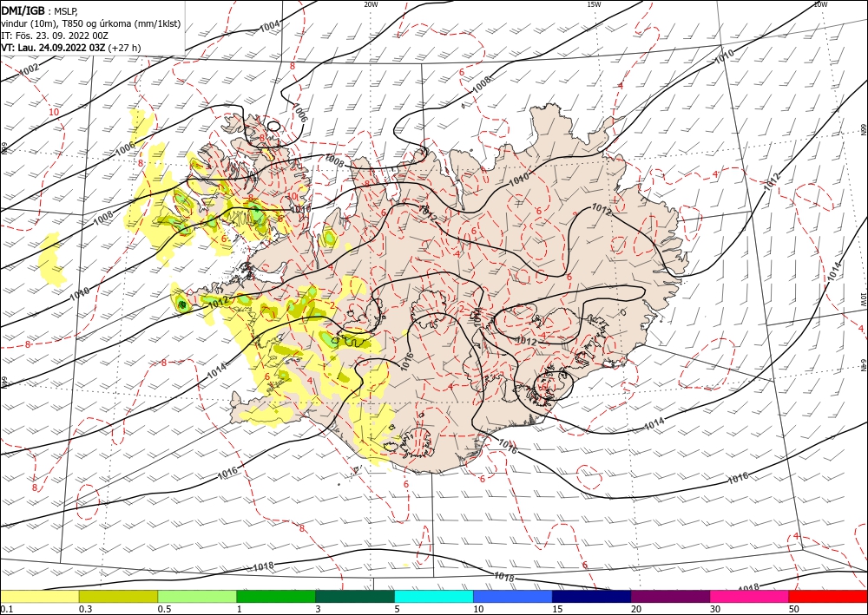Click the yellow 0.1–0.3 legend color segment
Viewport: 868px width, 615px height.
pos(40,596)
